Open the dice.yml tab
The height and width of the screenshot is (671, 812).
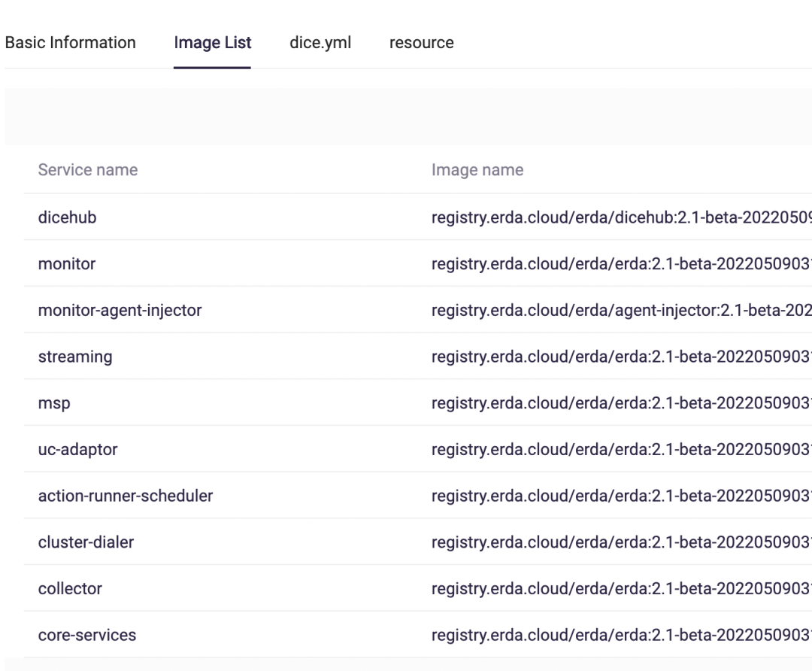(x=320, y=42)
